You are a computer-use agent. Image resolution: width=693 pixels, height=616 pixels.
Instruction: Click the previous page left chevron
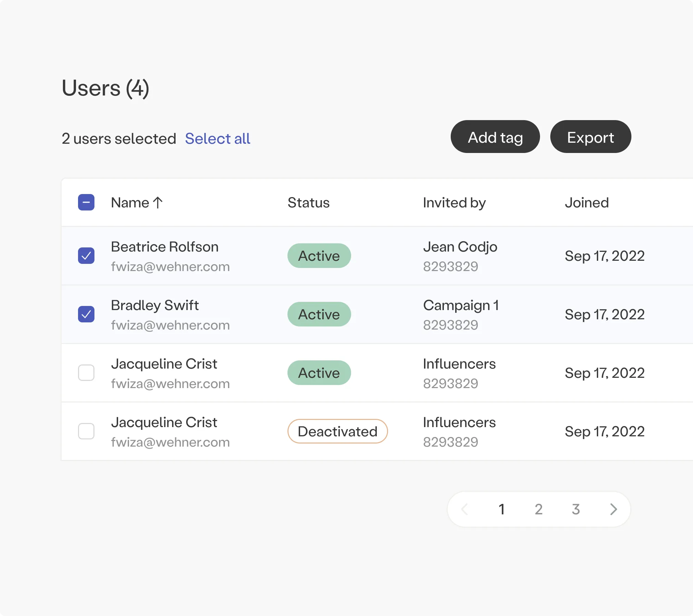point(464,509)
